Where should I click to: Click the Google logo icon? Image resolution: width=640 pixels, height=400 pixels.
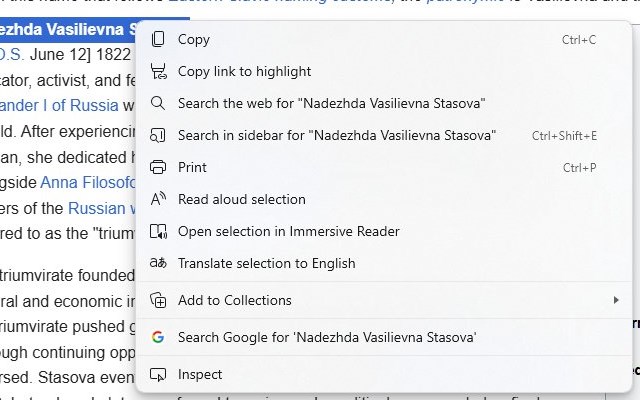pyautogui.click(x=158, y=338)
